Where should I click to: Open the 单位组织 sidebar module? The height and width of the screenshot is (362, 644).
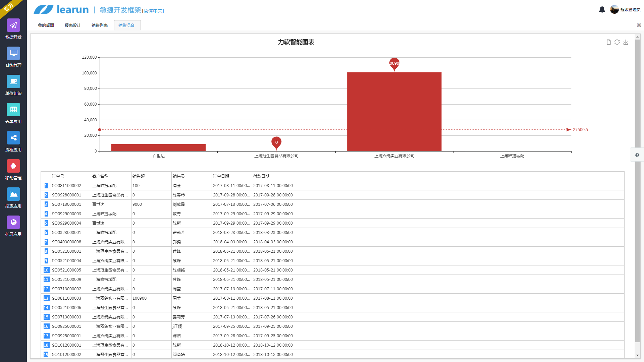coord(13,86)
